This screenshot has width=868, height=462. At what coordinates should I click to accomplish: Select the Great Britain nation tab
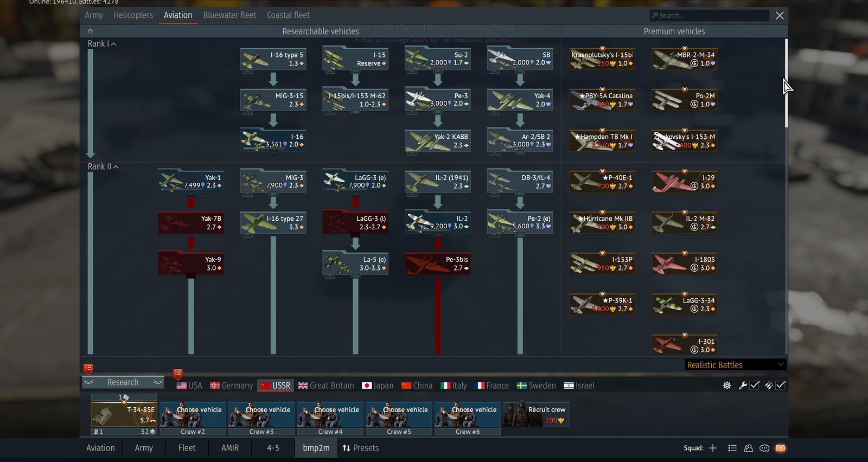coord(326,386)
